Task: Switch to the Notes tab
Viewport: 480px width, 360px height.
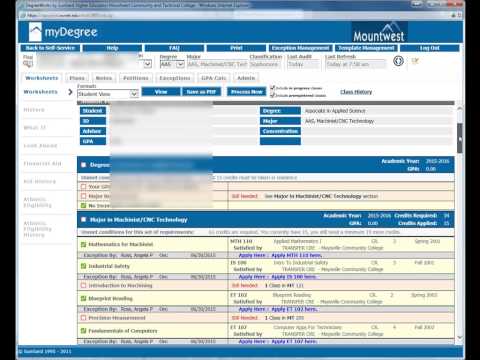Action: click(x=104, y=78)
